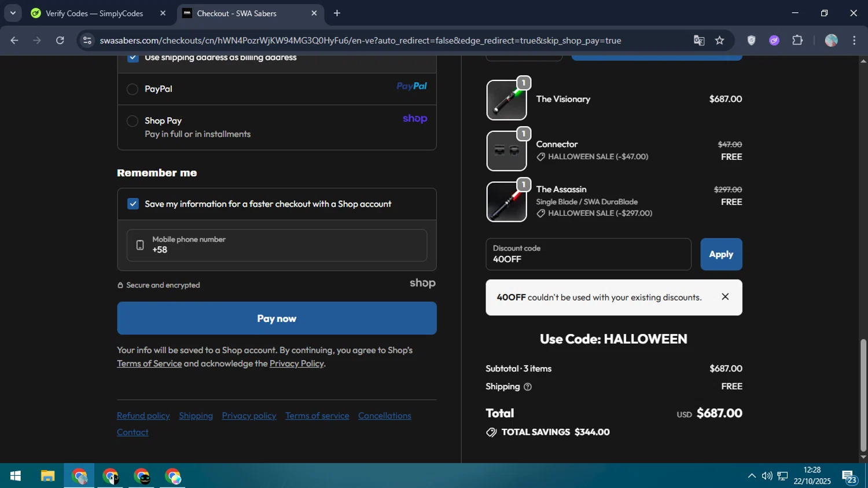Click the PayPal logo
This screenshot has height=488, width=868.
[x=411, y=86]
